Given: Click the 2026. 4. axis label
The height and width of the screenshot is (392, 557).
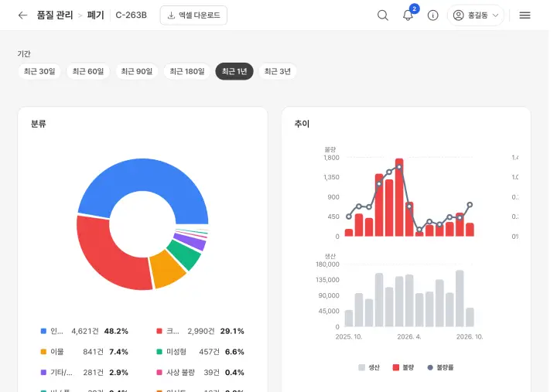Looking at the screenshot, I should click(x=409, y=336).
